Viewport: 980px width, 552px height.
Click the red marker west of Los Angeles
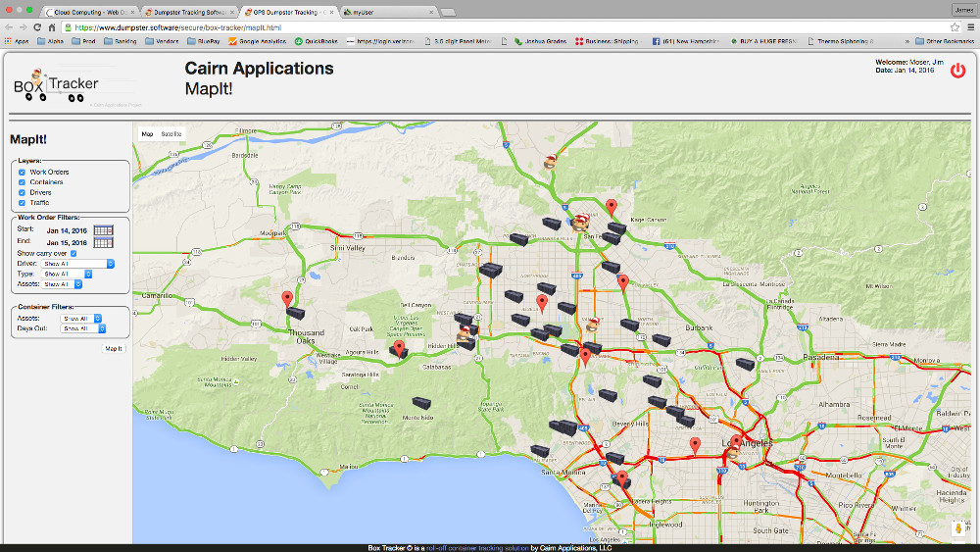click(695, 446)
